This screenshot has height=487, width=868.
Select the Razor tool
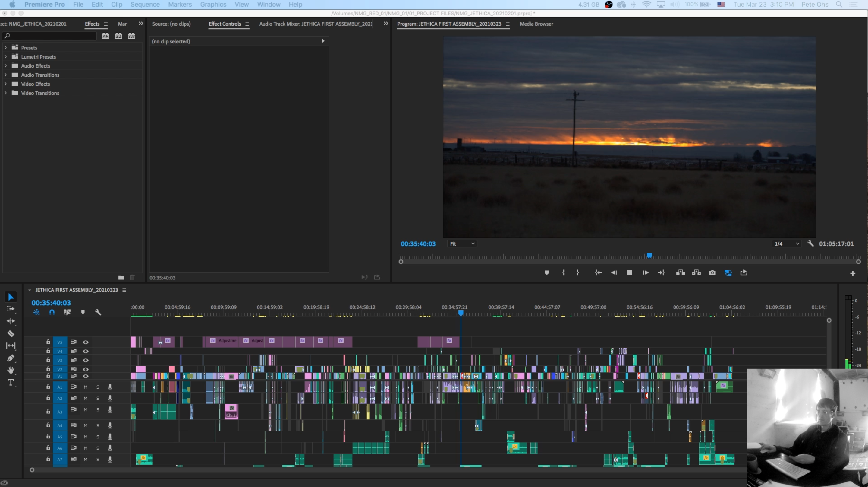pos(11,333)
